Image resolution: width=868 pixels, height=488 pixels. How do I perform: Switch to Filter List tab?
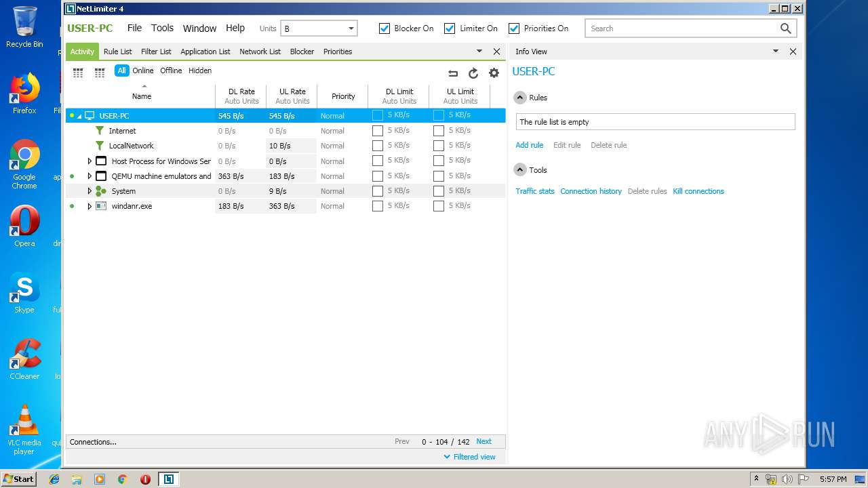tap(156, 52)
